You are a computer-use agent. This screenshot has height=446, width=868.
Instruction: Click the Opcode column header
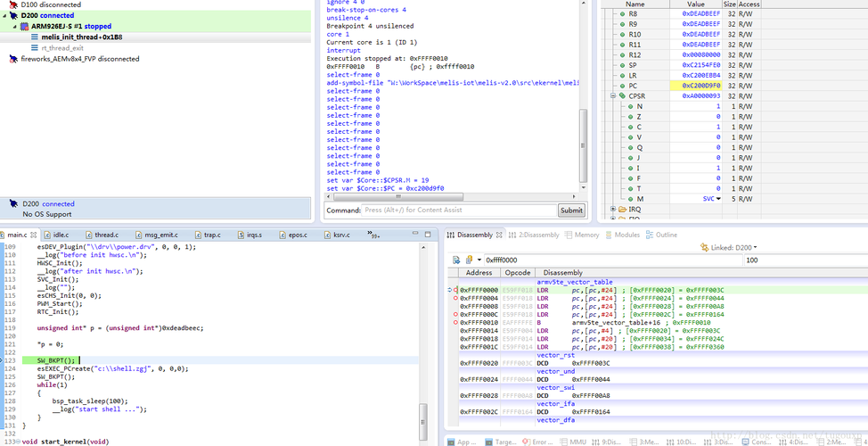pyautogui.click(x=518, y=273)
